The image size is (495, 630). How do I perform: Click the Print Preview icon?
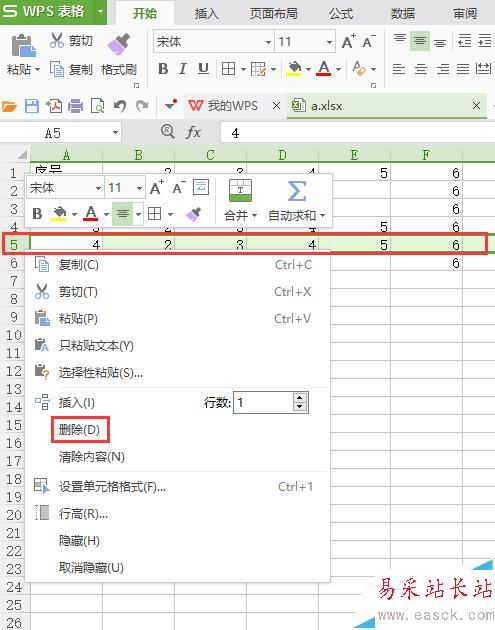pos(98,106)
